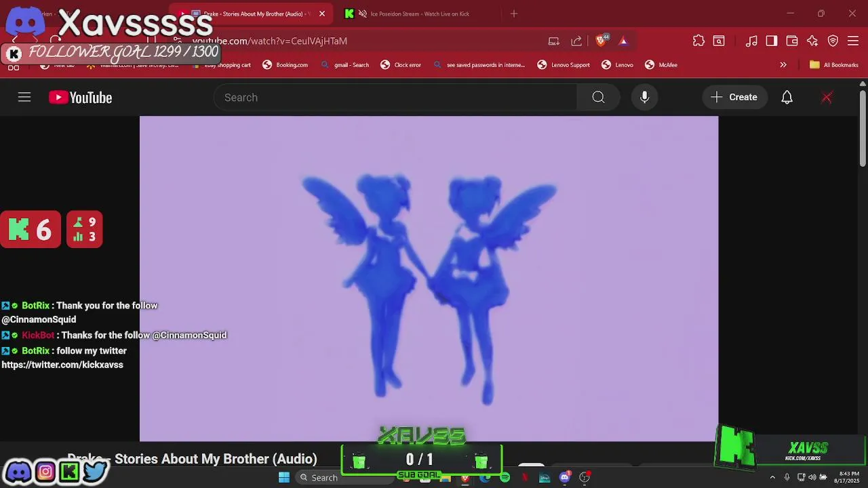Start voice search with the microphone
Image resolution: width=868 pixels, height=488 pixels.
tap(644, 98)
